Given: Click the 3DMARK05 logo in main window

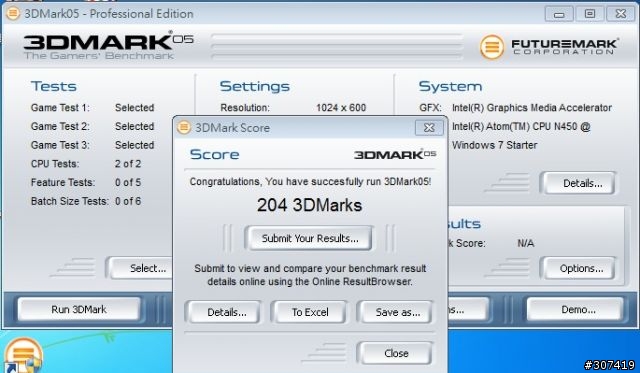Looking at the screenshot, I should [x=108, y=45].
